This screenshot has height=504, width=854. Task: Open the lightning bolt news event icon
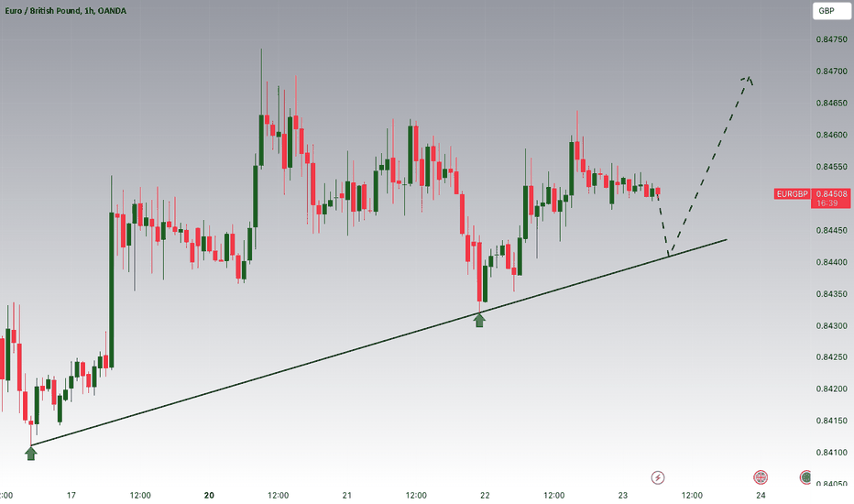(657, 477)
